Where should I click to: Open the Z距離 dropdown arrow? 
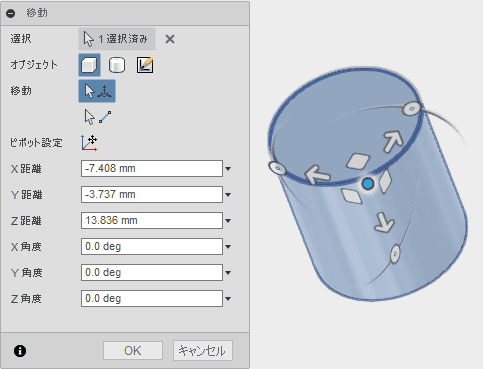click(228, 221)
